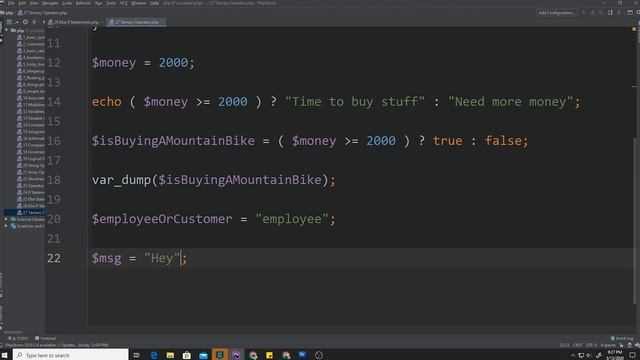Click the UTF-8 encoding status indicator
This screenshot has height=360, width=640.
point(591,345)
